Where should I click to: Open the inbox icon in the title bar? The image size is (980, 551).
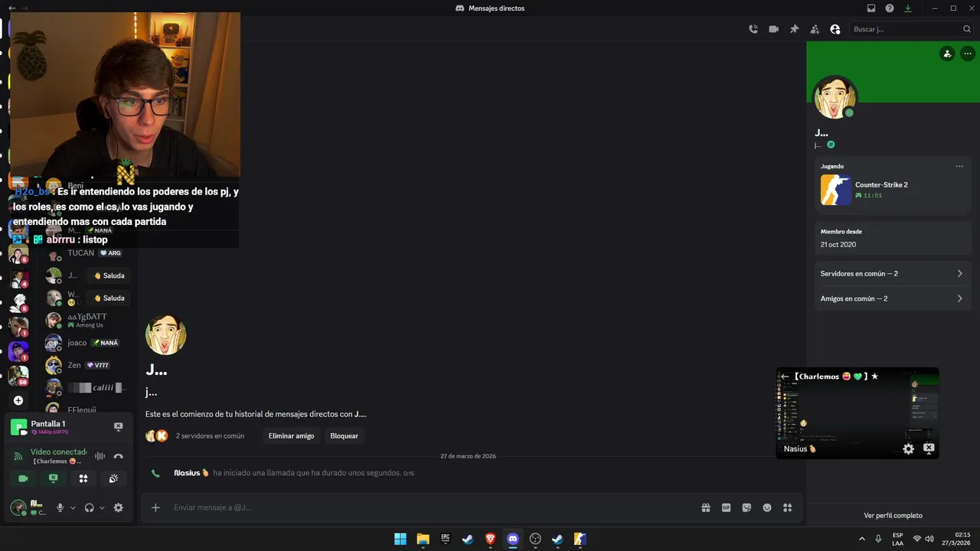871,8
